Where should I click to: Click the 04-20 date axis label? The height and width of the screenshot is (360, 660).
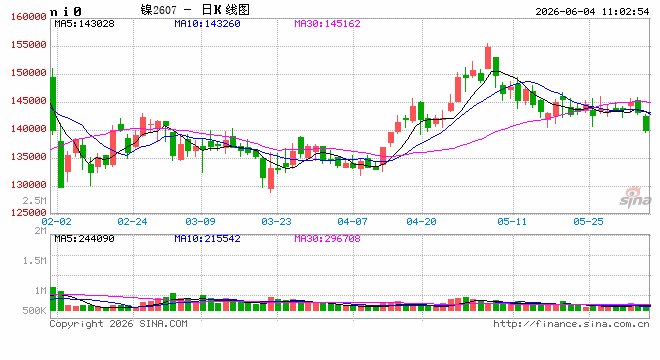point(421,221)
